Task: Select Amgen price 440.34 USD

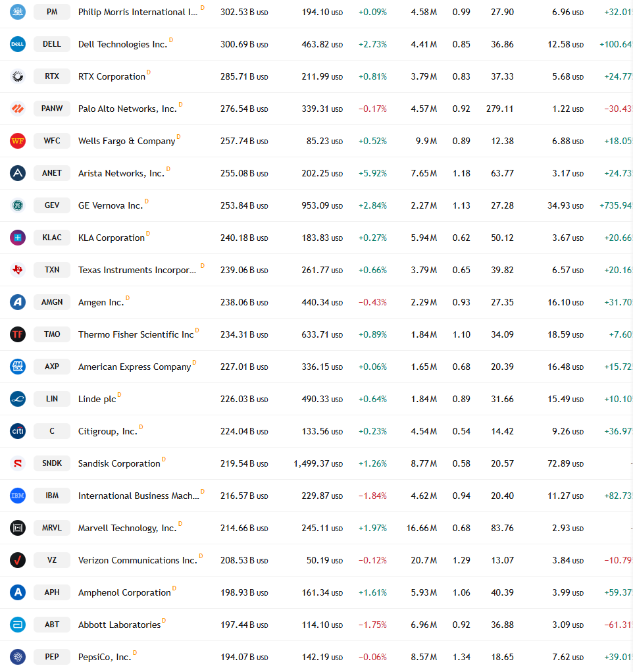Action: coord(322,302)
